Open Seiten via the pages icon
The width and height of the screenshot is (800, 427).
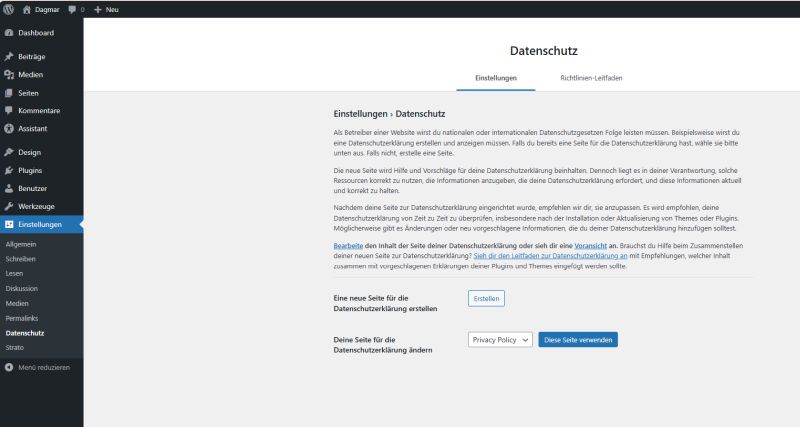[9, 93]
